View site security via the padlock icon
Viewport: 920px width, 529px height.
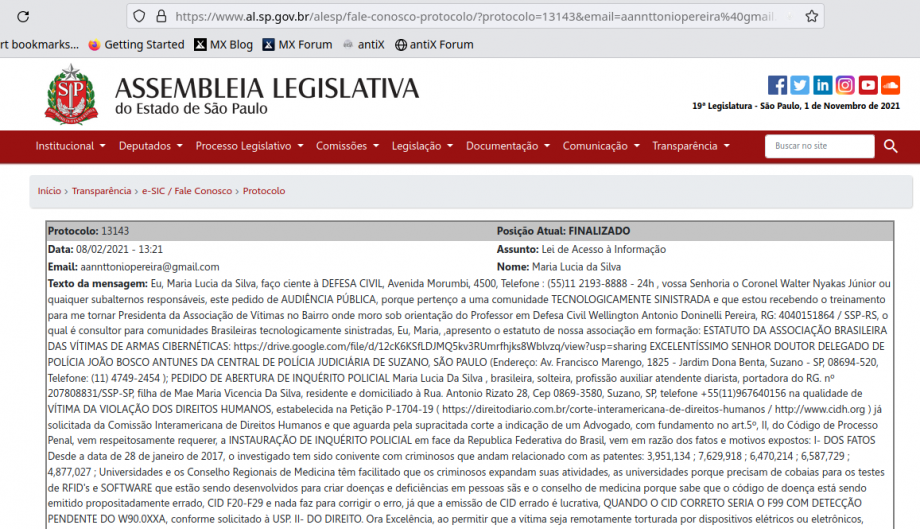tap(161, 16)
